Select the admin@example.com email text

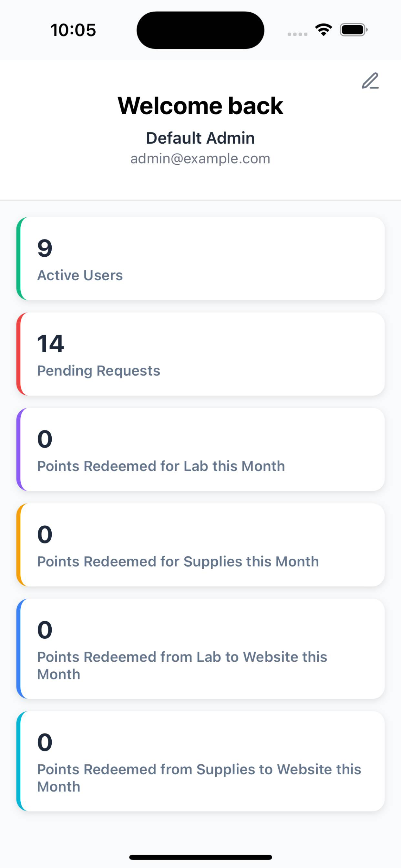[200, 158]
